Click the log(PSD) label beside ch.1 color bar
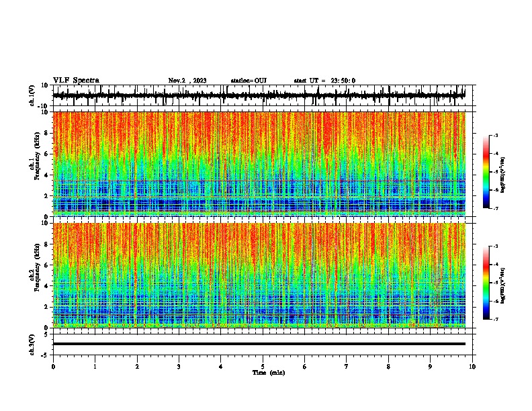Screen dimensions: 532x411 tap(502, 175)
